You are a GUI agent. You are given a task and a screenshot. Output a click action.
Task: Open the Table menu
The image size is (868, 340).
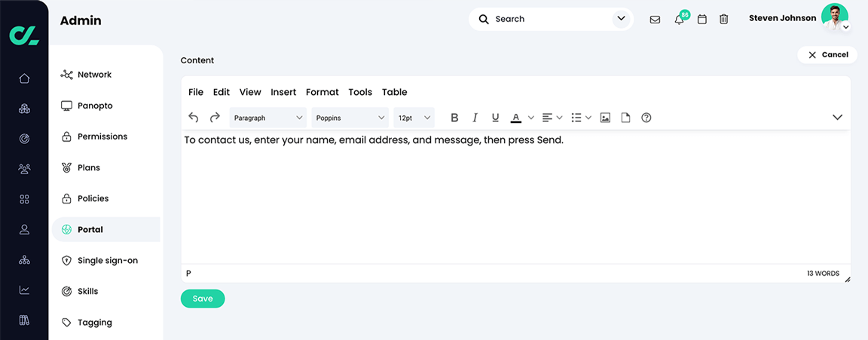tap(395, 92)
